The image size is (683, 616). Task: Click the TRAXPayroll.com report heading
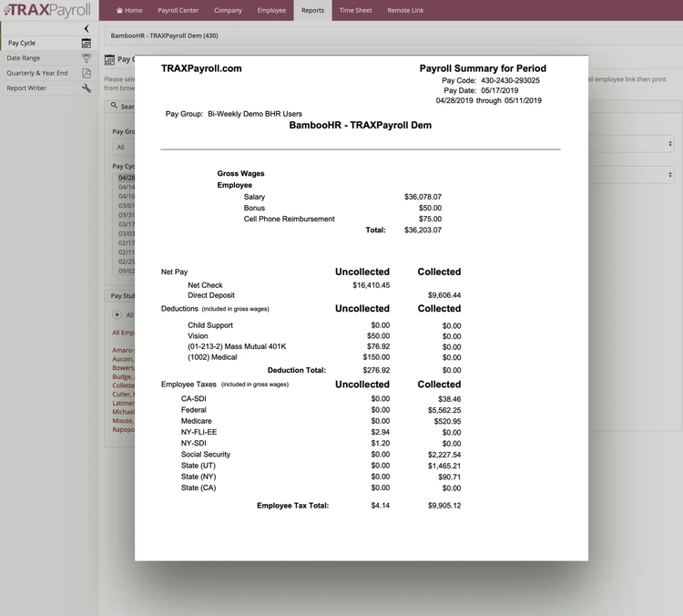pyautogui.click(x=201, y=68)
